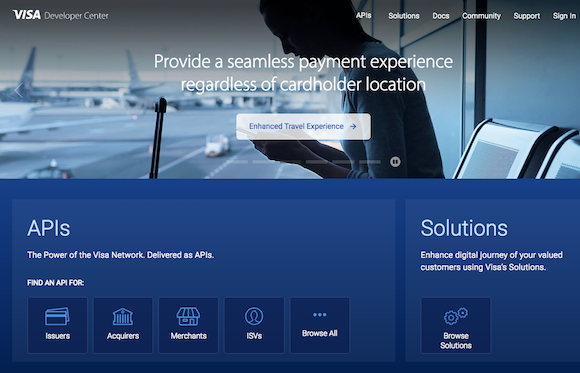Open the Community navigation link
Screen dimensions: 580x373
point(481,16)
